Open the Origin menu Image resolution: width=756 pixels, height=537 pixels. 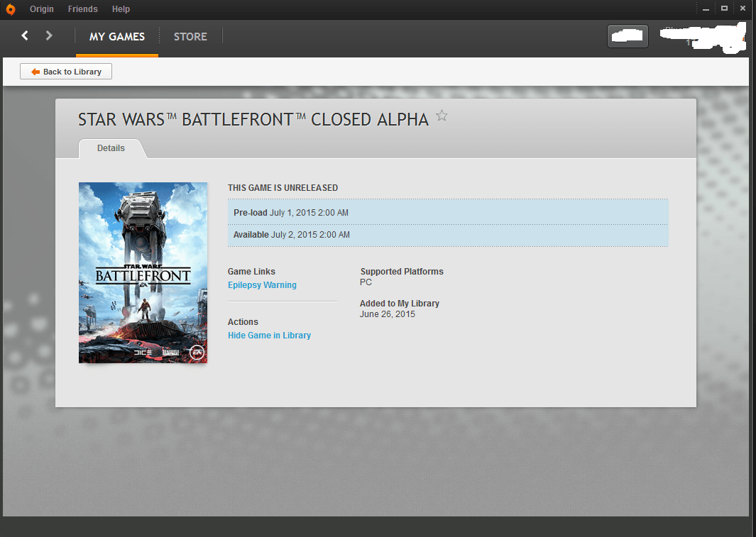pos(42,9)
